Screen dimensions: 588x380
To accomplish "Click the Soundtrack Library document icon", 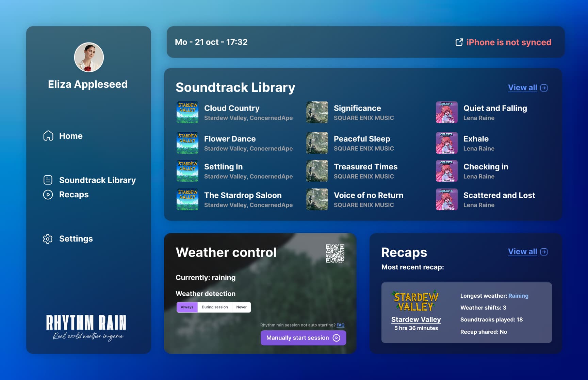I will (48, 180).
